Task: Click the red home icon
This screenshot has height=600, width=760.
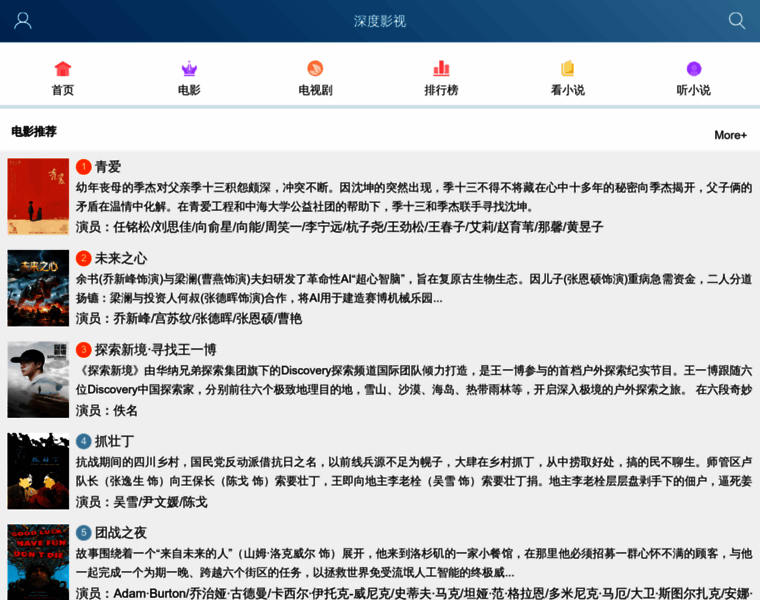Action: click(x=63, y=69)
